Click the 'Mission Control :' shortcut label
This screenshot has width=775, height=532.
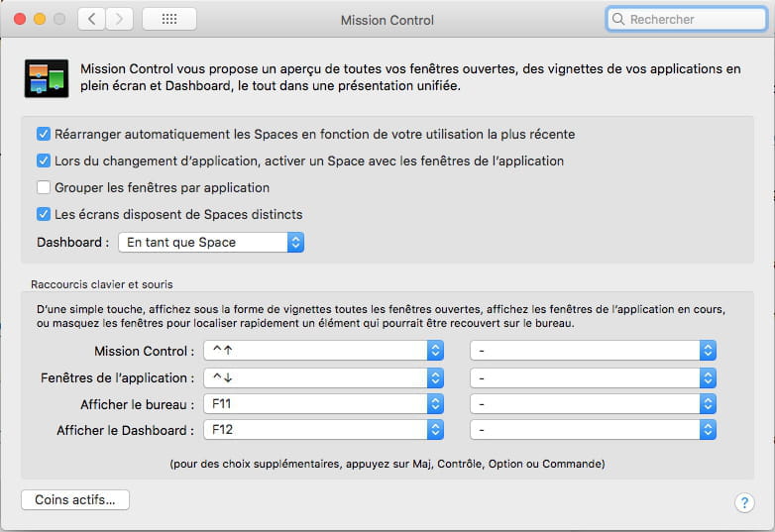tap(145, 351)
